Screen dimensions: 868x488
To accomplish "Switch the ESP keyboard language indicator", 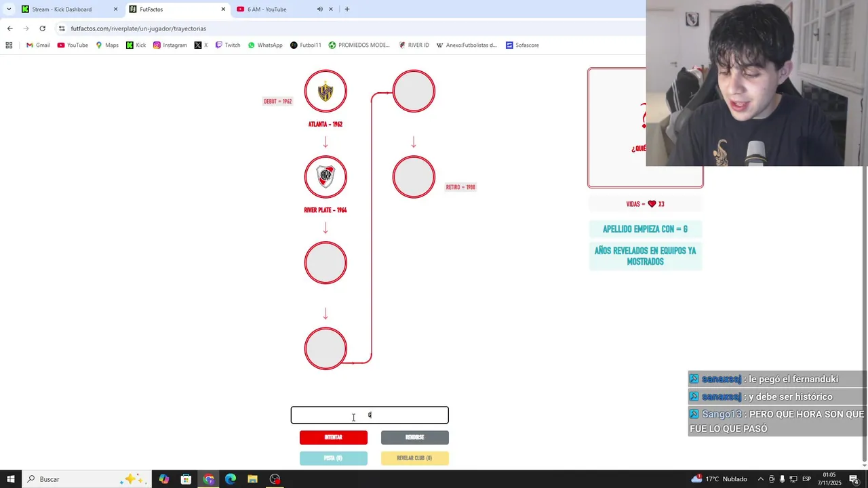I will tap(806, 479).
